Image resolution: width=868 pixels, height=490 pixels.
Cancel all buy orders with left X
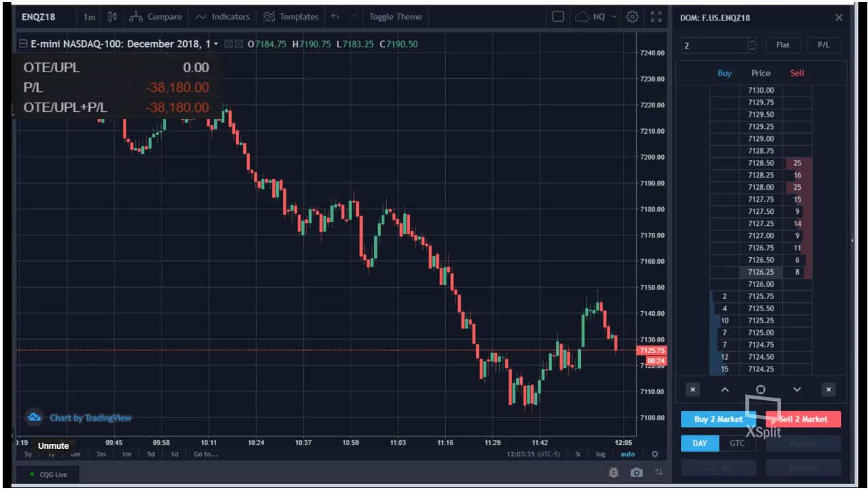pyautogui.click(x=692, y=389)
